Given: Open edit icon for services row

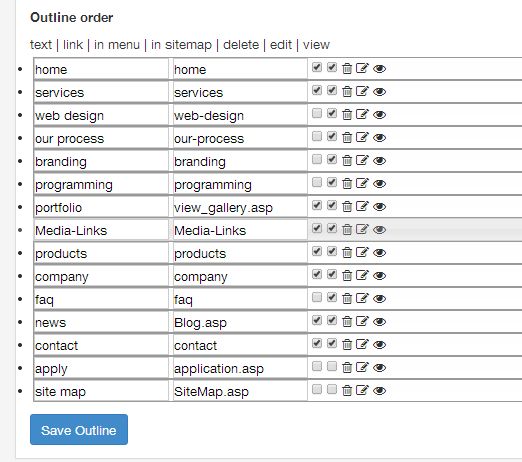Looking at the screenshot, I should click(362, 91).
